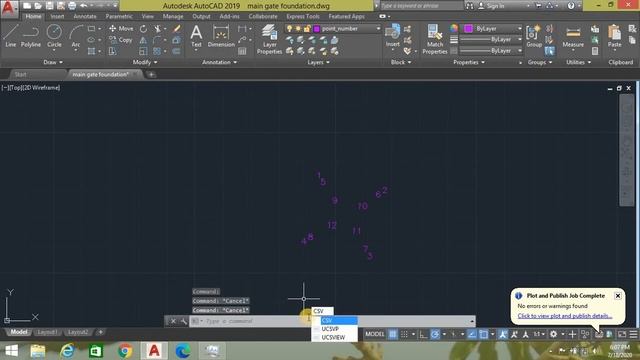Expand the Block panel
The image size is (640, 360).
pos(400,62)
